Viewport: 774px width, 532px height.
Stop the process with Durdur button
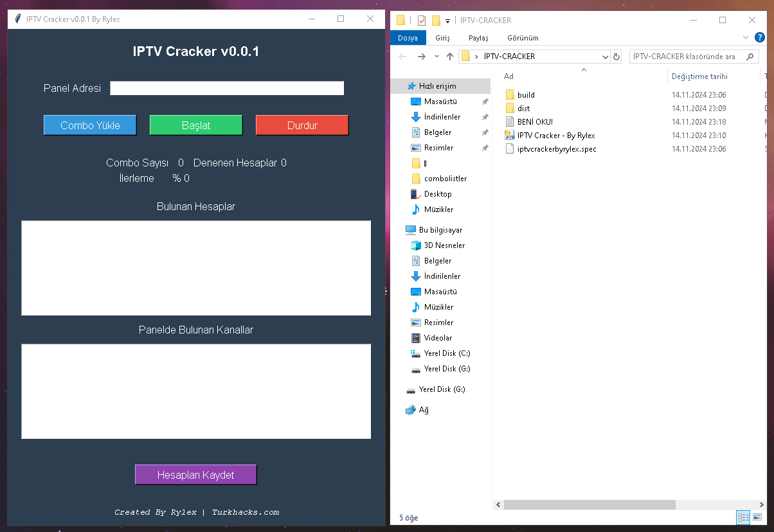click(302, 125)
